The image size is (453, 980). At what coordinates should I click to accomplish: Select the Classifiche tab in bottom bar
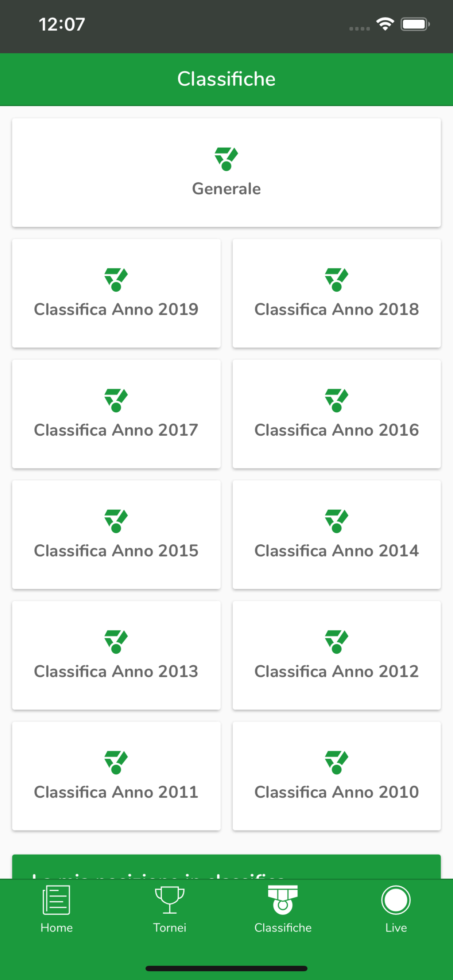tap(283, 909)
